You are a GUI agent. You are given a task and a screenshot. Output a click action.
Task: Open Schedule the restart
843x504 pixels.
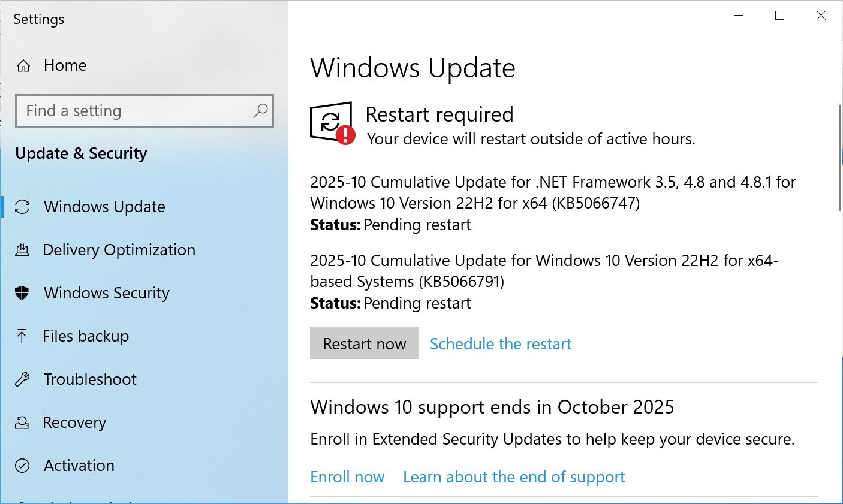[500, 343]
